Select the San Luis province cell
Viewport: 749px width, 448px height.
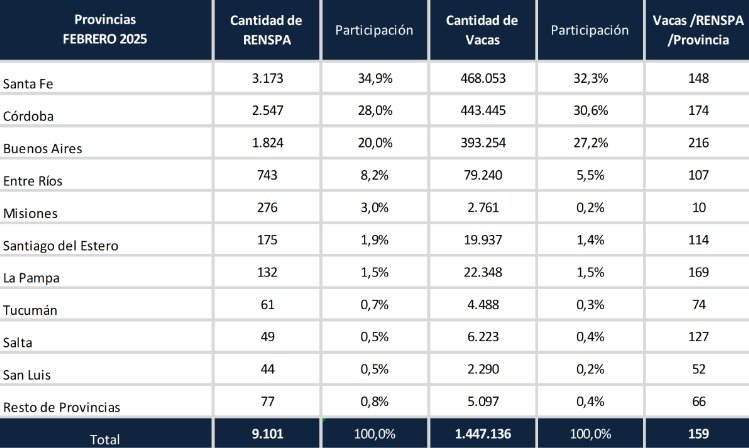27,375
